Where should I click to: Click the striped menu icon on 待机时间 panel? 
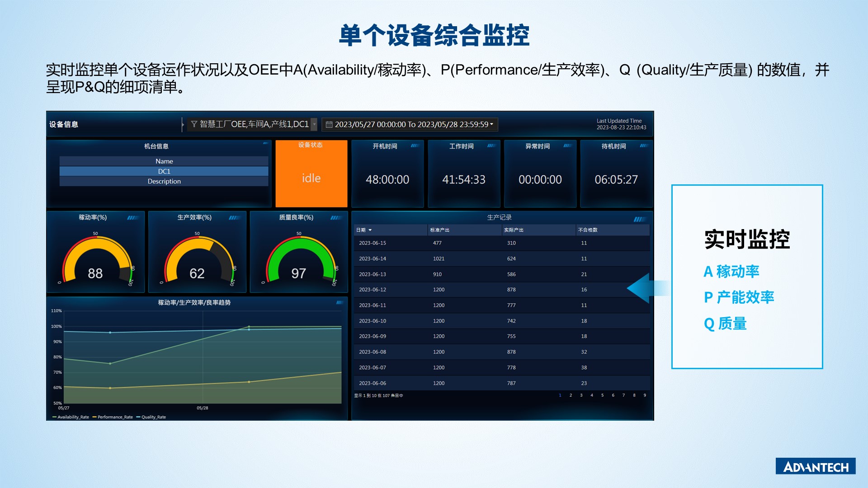(x=644, y=145)
